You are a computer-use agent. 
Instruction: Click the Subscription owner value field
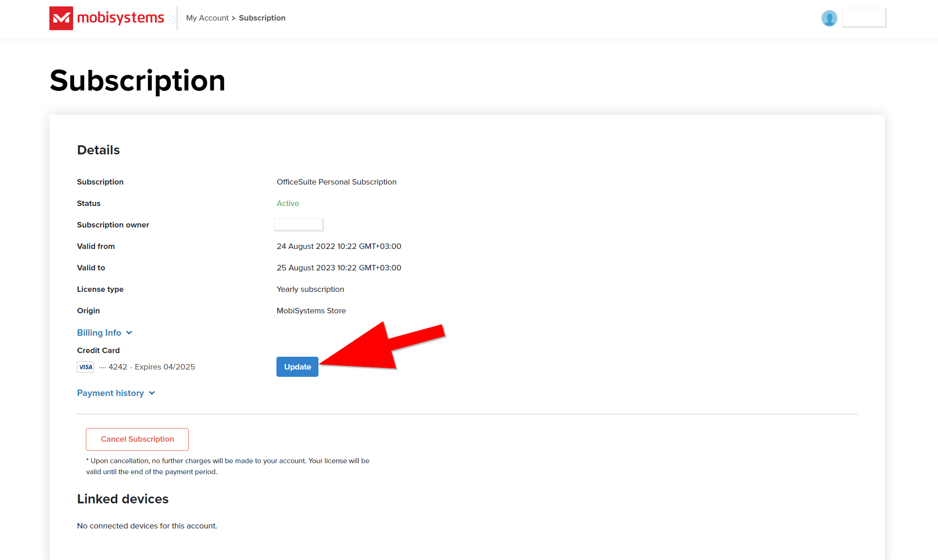298,224
